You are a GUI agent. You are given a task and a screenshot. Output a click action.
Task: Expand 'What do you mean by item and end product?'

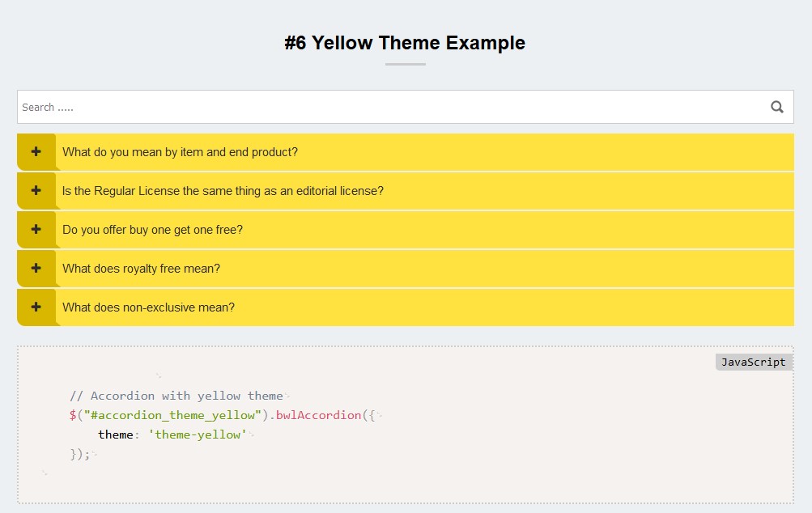pos(180,152)
